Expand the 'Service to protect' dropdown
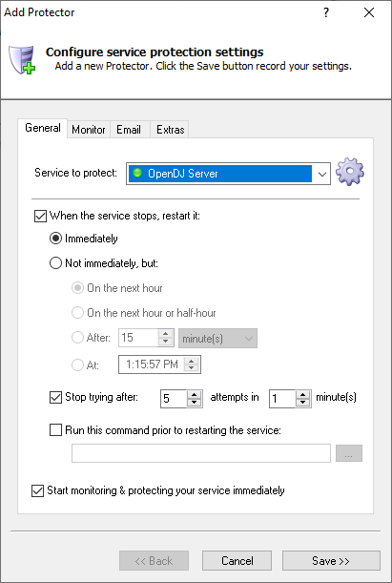392x583 pixels. (321, 174)
